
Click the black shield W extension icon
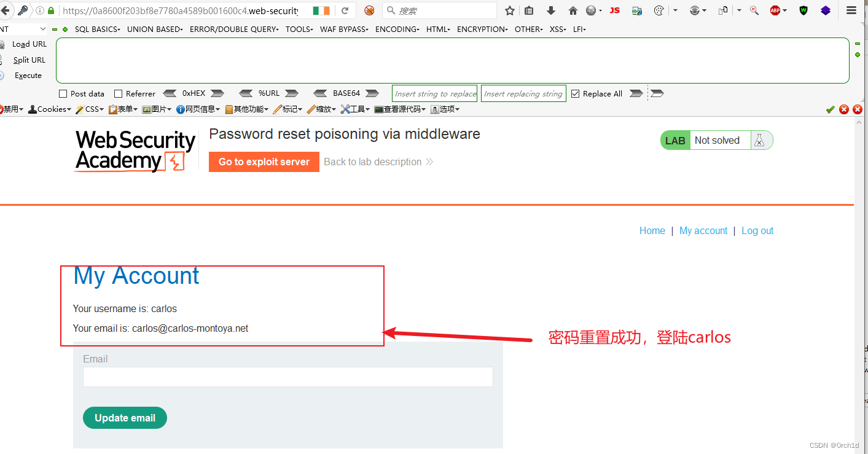[x=803, y=10]
